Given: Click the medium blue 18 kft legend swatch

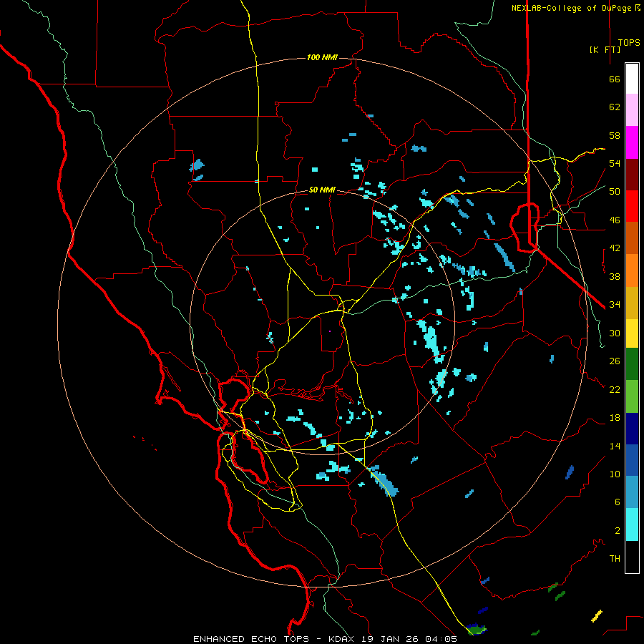Looking at the screenshot, I should pos(632,460).
